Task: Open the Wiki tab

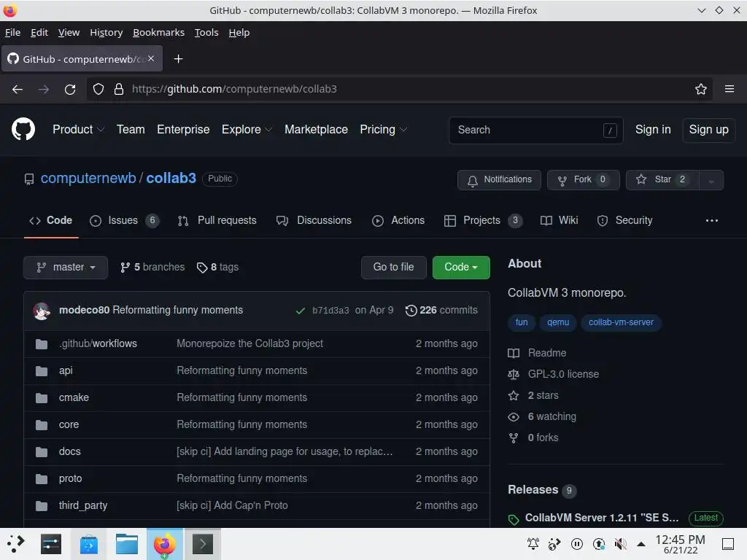Action: (x=560, y=220)
